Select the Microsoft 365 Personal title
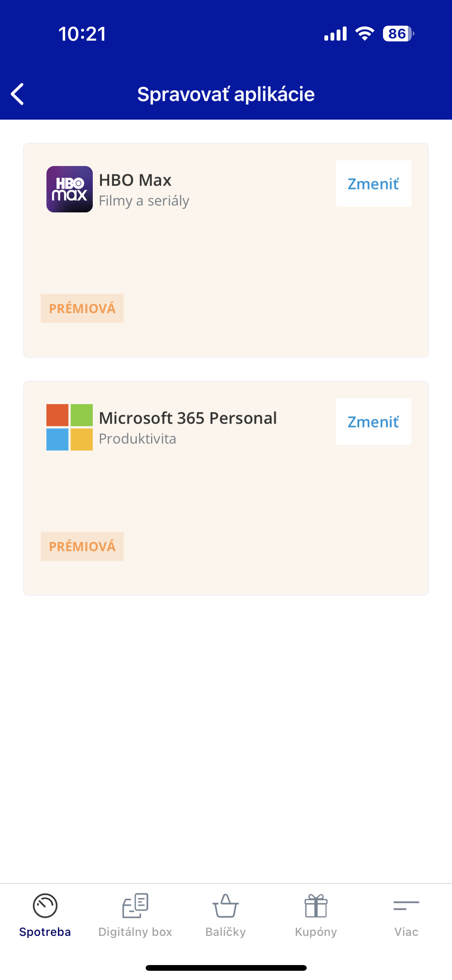Screen dimensions: 452x980 (188, 418)
